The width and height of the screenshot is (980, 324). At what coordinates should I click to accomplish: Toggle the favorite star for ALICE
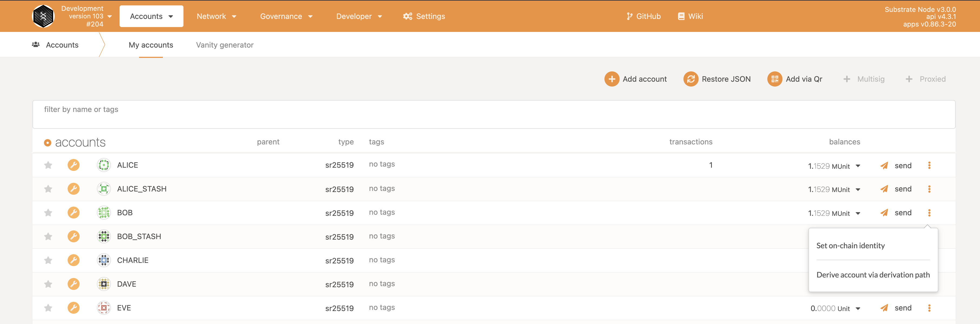(48, 165)
